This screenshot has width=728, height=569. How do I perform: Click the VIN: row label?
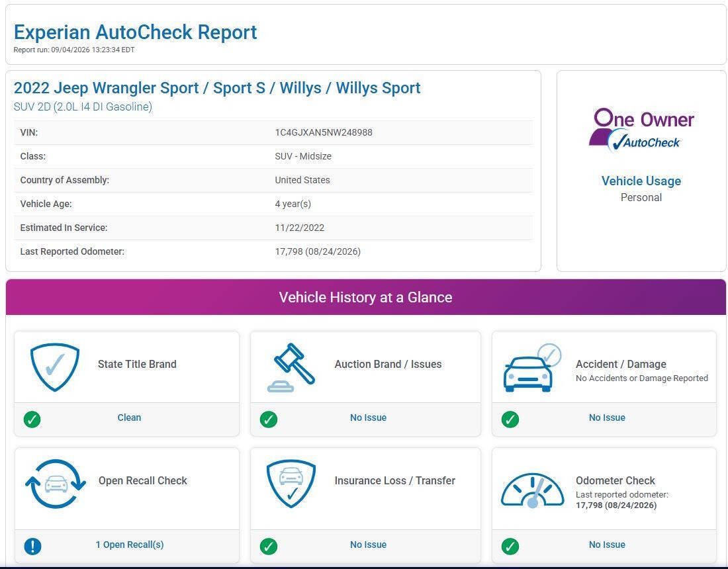pyautogui.click(x=28, y=132)
